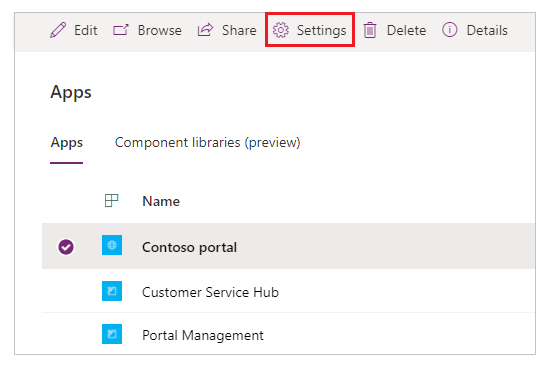Uncheck the Contoso portal selection checkmark
This screenshot has height=367, width=548.
(x=66, y=247)
